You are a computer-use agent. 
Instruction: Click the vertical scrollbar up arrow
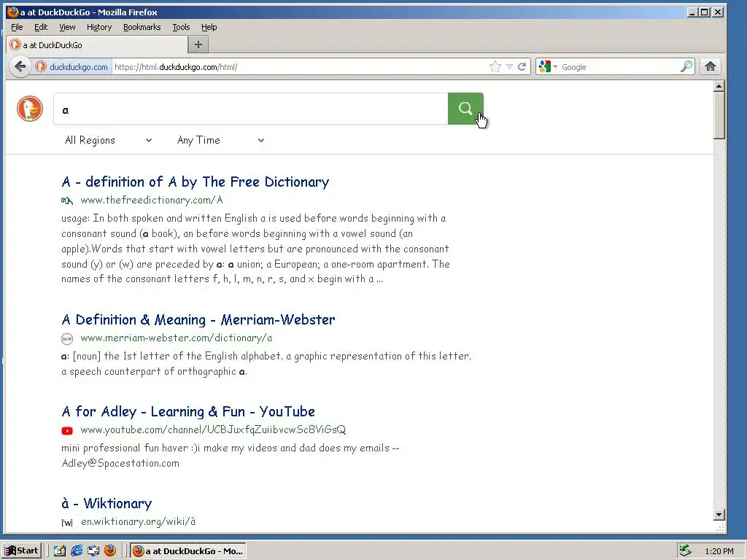coord(719,86)
